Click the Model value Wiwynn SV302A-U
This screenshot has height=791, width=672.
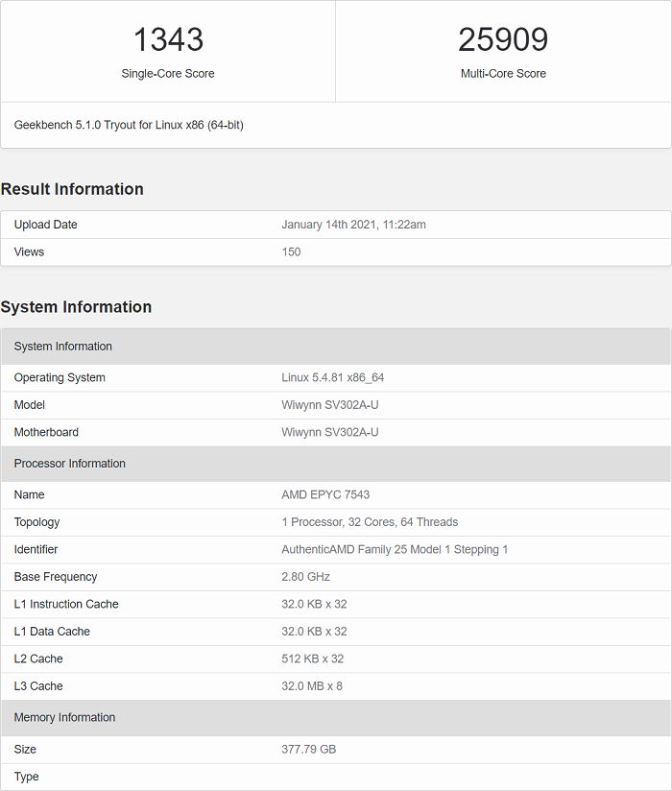(x=329, y=405)
